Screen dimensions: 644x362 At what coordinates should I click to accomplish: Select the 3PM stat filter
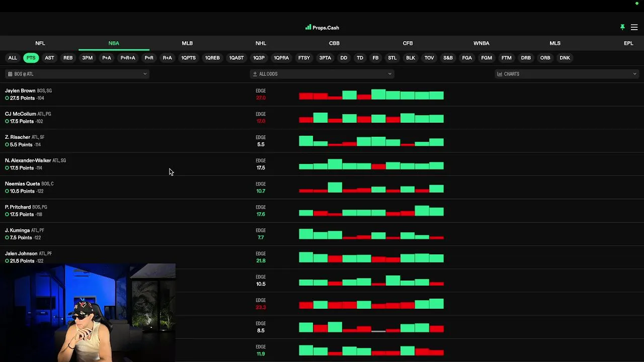88,58
